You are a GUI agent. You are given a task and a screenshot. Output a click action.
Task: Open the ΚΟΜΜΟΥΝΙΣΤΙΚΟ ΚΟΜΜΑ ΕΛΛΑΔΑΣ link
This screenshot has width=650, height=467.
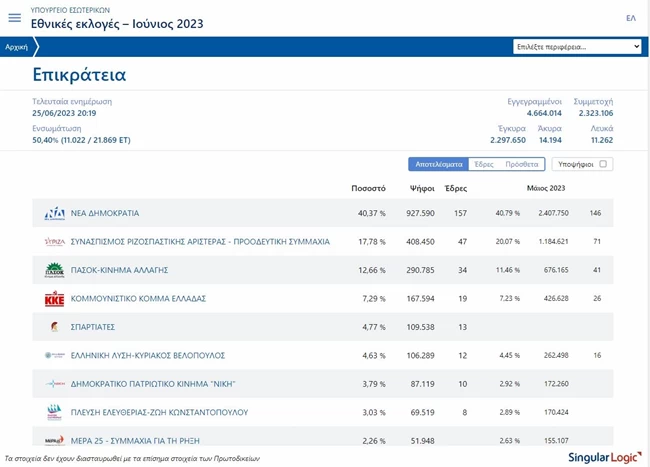138,299
